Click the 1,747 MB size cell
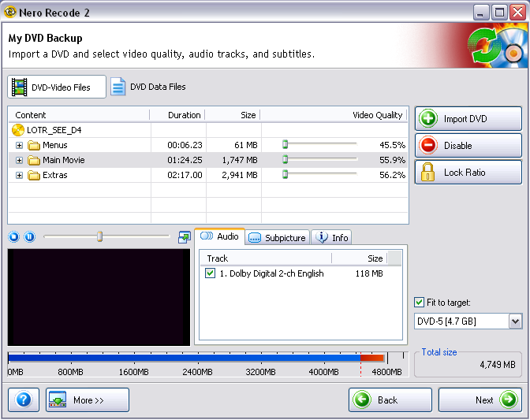The width and height of the screenshot is (530, 420). [240, 160]
